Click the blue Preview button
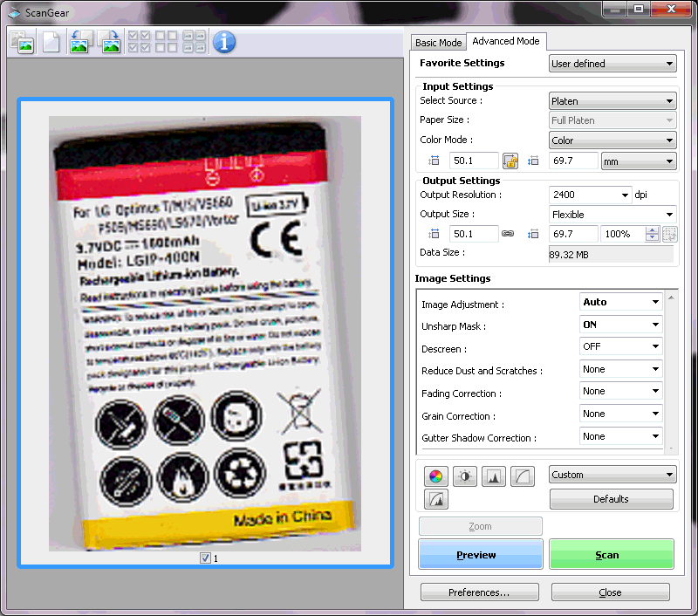Screen dimensions: 698x616 481,555
